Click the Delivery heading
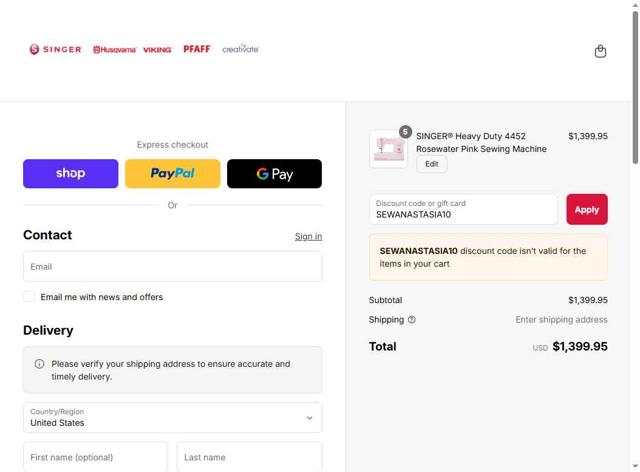 (x=48, y=330)
